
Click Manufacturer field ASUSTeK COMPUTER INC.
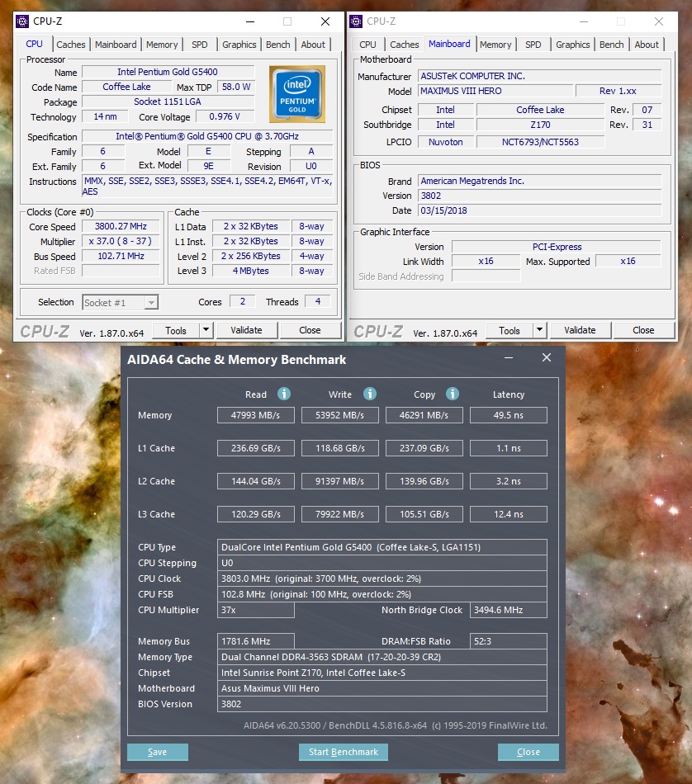point(540,76)
